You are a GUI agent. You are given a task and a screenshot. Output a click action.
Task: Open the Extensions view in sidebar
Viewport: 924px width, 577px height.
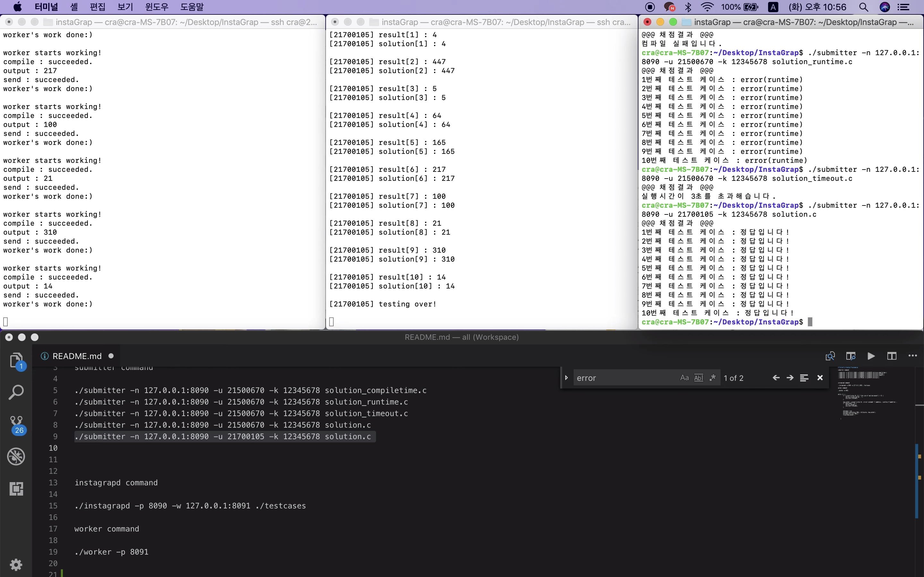[16, 489]
